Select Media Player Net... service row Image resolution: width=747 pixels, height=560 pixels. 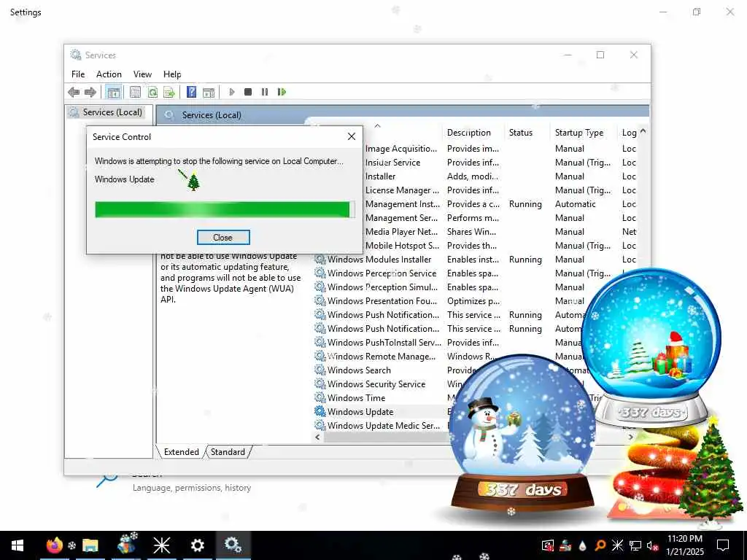coord(401,232)
